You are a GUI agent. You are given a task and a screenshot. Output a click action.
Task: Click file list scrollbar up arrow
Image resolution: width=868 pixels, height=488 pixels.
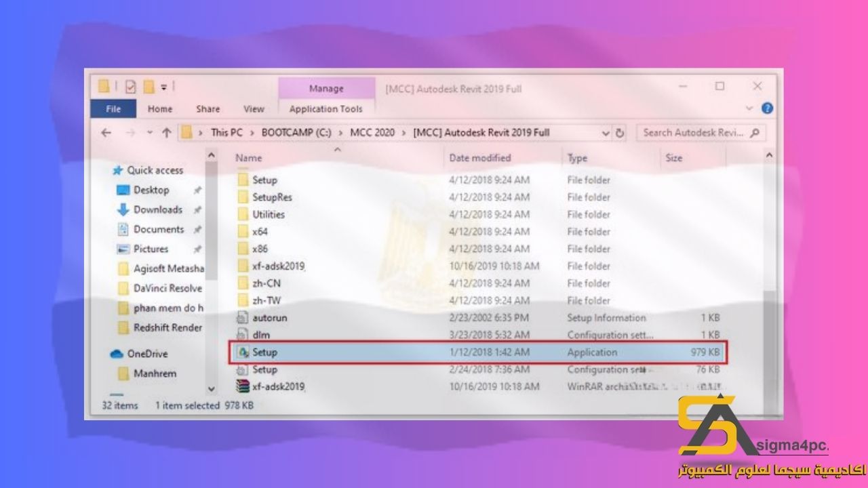pos(769,156)
